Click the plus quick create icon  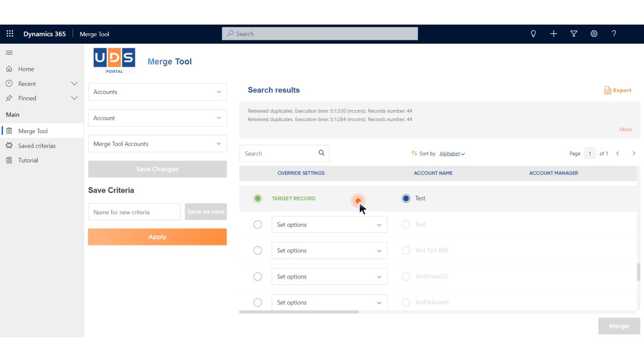[553, 34]
